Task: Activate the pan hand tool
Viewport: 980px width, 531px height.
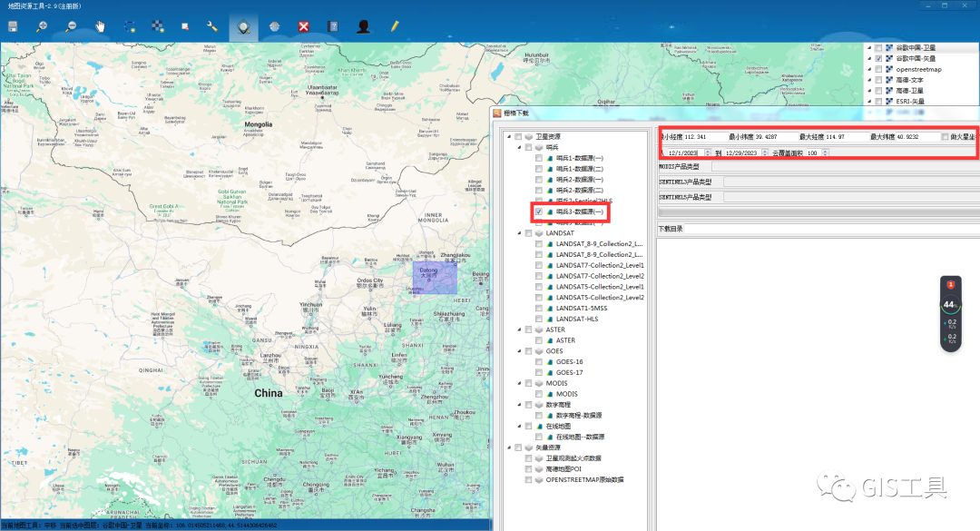Action: (x=100, y=26)
